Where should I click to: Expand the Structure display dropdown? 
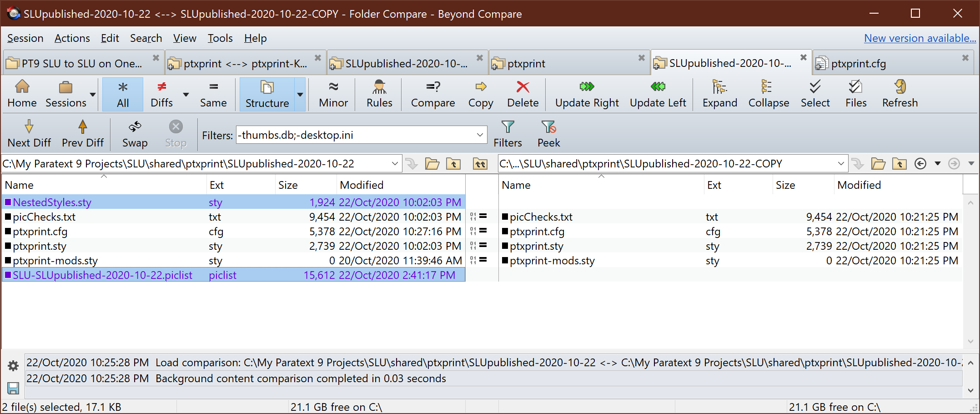tap(300, 94)
